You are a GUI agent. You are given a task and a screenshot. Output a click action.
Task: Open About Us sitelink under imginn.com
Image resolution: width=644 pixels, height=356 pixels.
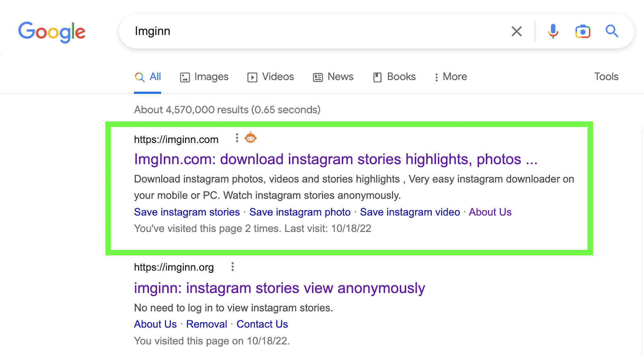click(x=490, y=212)
